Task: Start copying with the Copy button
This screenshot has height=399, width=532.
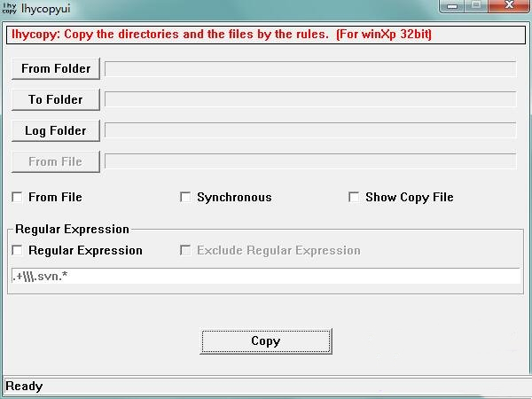Action: pyautogui.click(x=266, y=341)
